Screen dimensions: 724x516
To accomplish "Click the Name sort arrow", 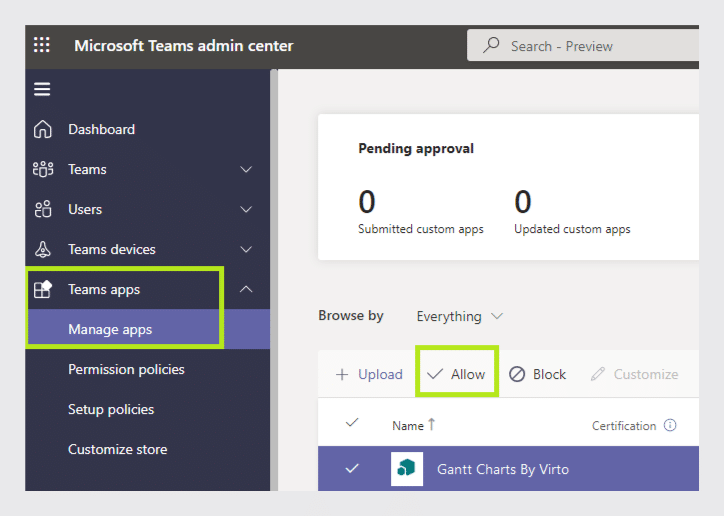I will 431,424.
